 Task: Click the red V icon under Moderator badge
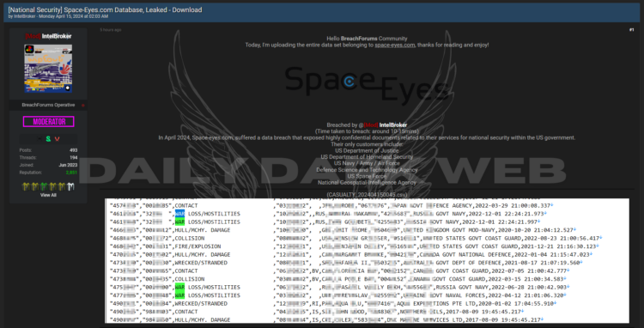57,139
